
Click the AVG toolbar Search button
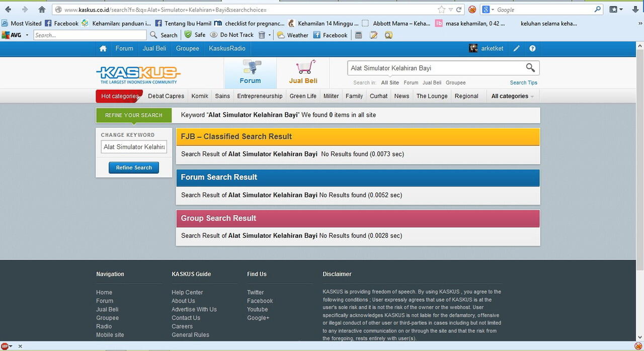pyautogui.click(x=164, y=35)
